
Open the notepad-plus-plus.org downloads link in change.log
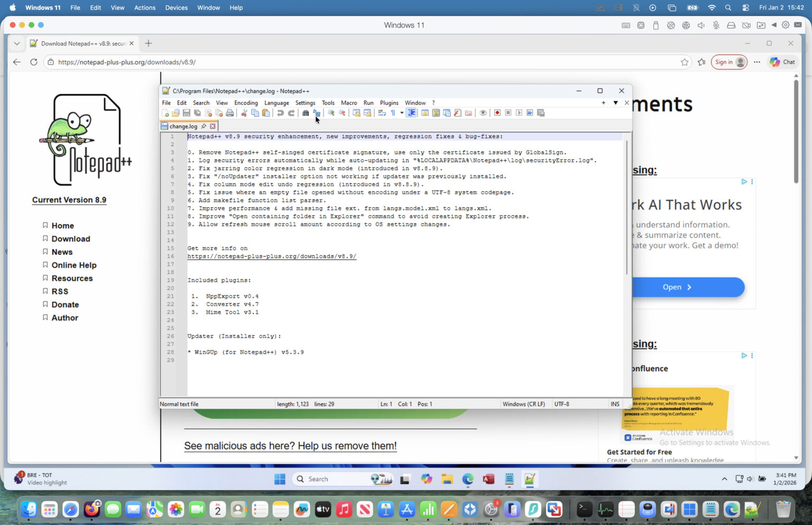click(x=272, y=256)
